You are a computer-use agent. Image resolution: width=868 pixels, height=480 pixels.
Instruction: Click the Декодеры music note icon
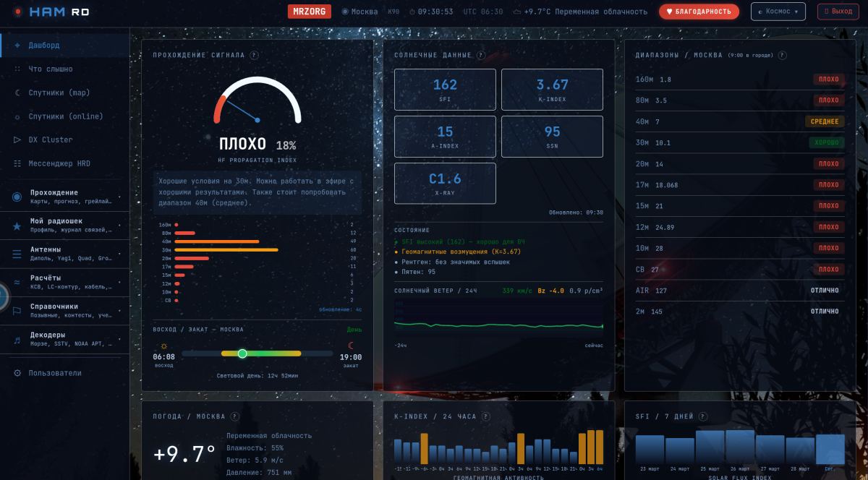point(17,339)
